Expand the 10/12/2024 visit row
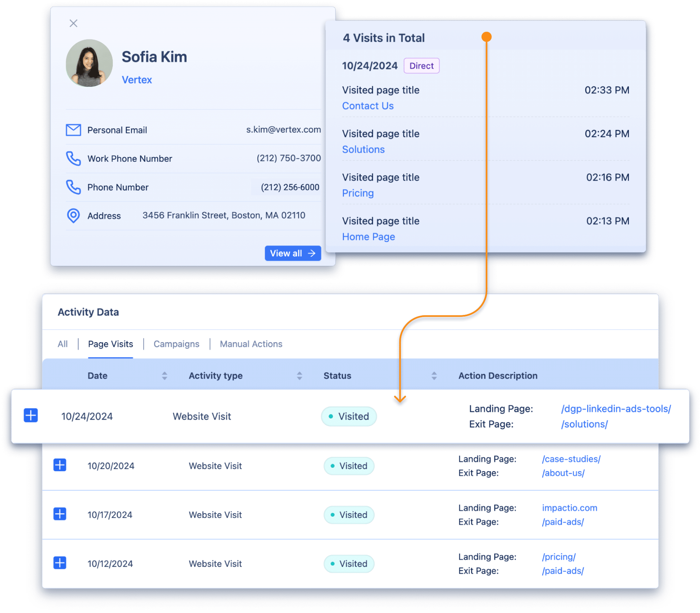This screenshot has height=613, width=700. 60,563
